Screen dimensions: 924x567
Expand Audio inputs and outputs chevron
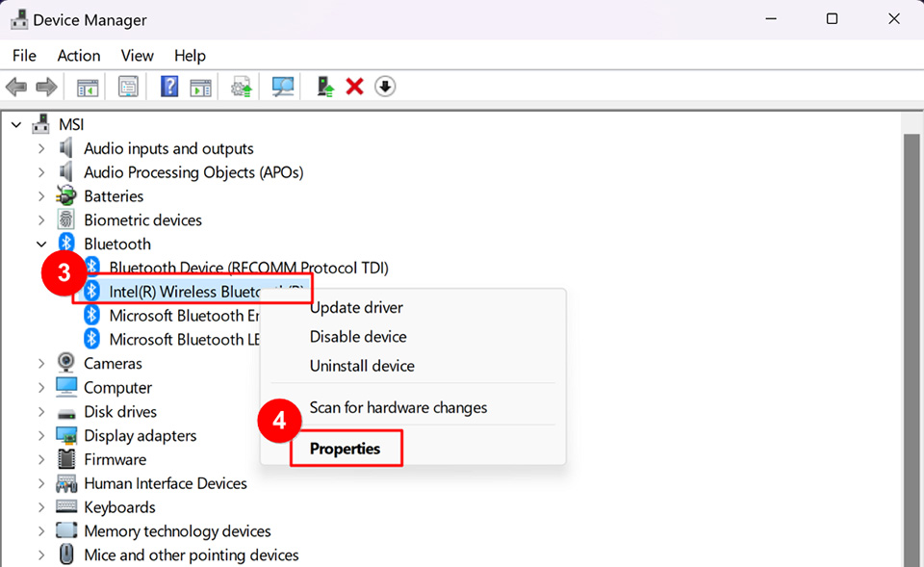(x=41, y=148)
